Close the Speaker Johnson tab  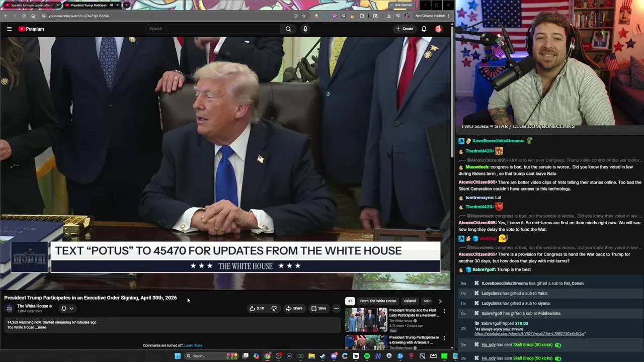click(x=57, y=5)
